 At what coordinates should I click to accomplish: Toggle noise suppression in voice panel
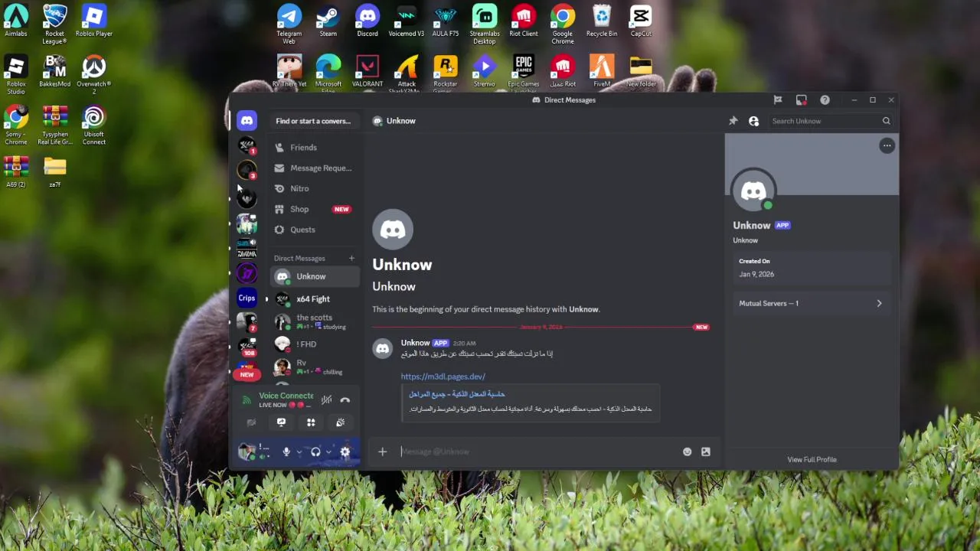tap(326, 399)
